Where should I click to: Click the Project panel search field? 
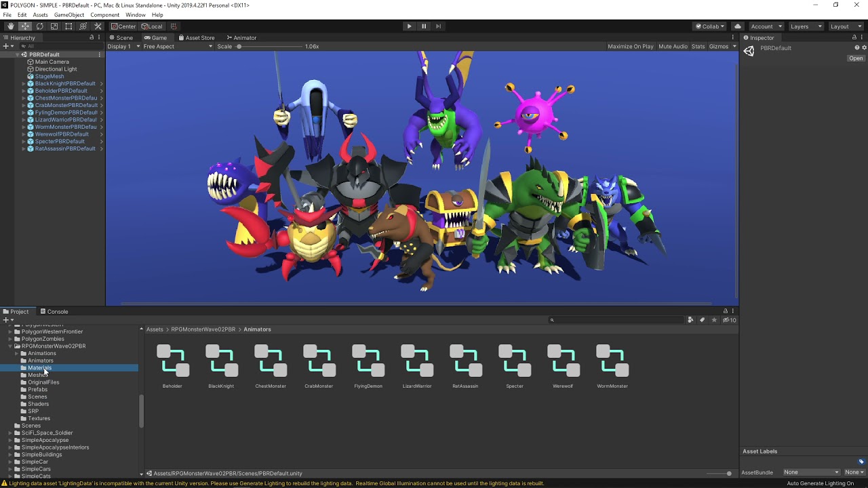616,320
